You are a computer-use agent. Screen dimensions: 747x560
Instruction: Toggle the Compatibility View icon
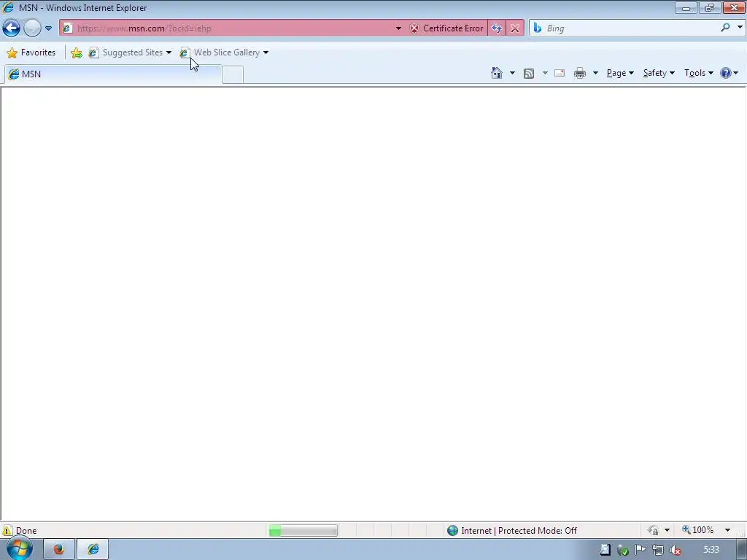[x=496, y=28]
